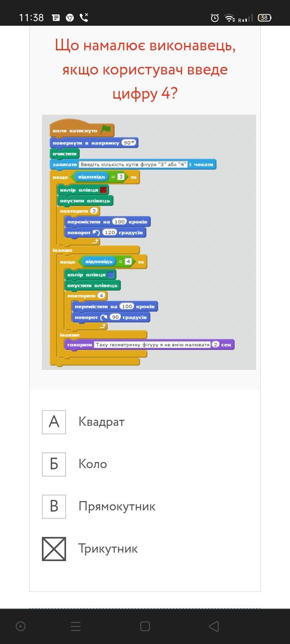Open the direction 90 dropdown in the script

tap(129, 143)
